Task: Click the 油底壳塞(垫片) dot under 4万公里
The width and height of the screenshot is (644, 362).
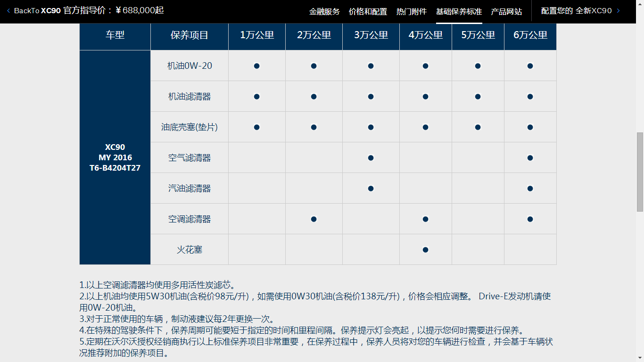Action: (425, 127)
